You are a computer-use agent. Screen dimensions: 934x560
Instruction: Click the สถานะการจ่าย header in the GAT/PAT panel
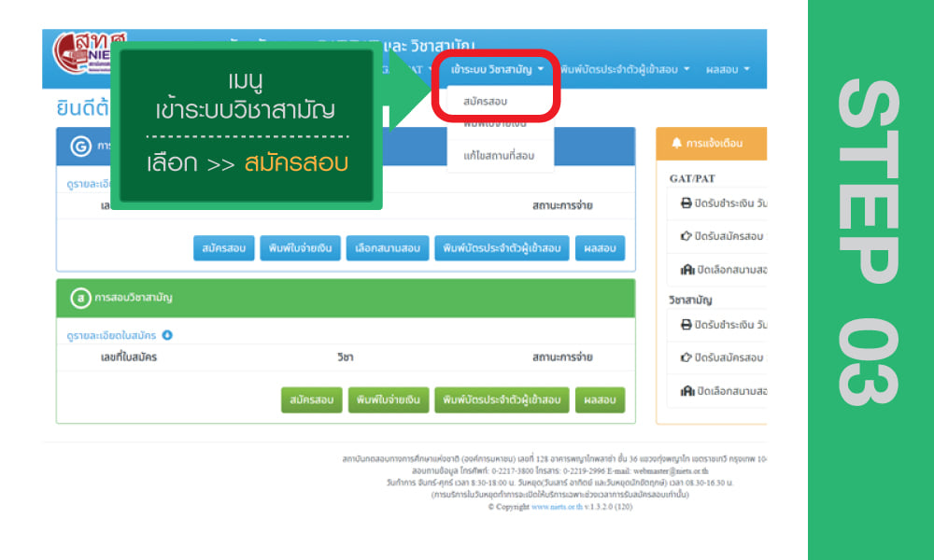(x=562, y=206)
